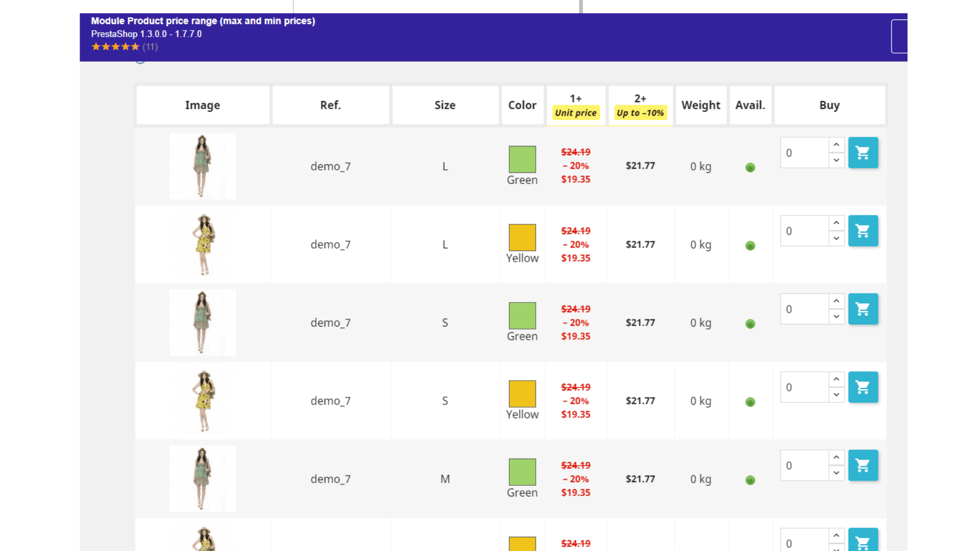Image resolution: width=980 pixels, height=551 pixels.
Task: Decrease quantity for M Green row
Action: click(836, 472)
